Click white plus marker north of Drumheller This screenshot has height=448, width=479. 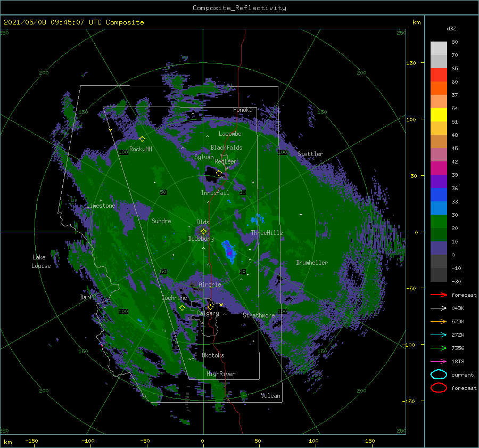coord(301,214)
